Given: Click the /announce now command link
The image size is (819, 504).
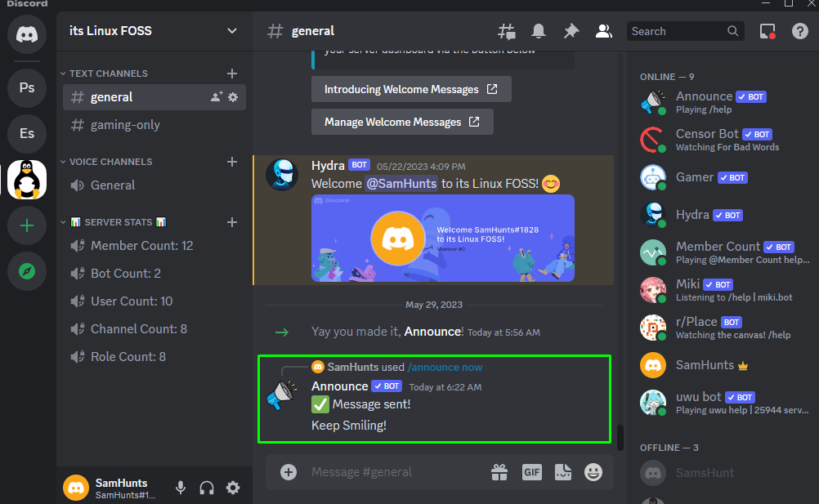Looking at the screenshot, I should pyautogui.click(x=445, y=368).
